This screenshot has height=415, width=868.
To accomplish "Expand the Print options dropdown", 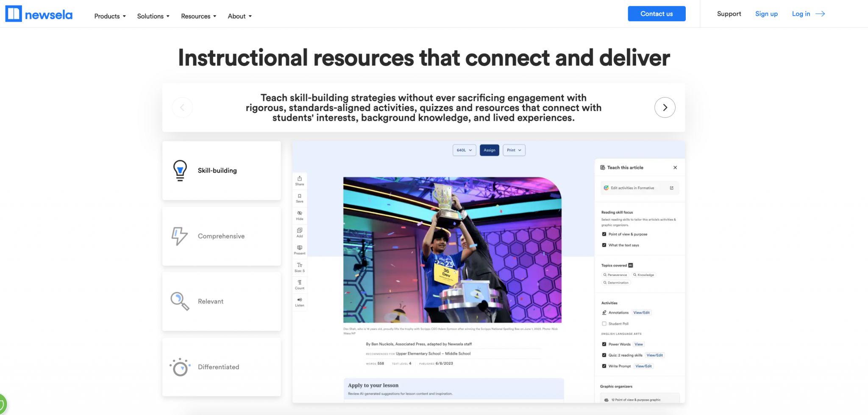I will coord(514,150).
